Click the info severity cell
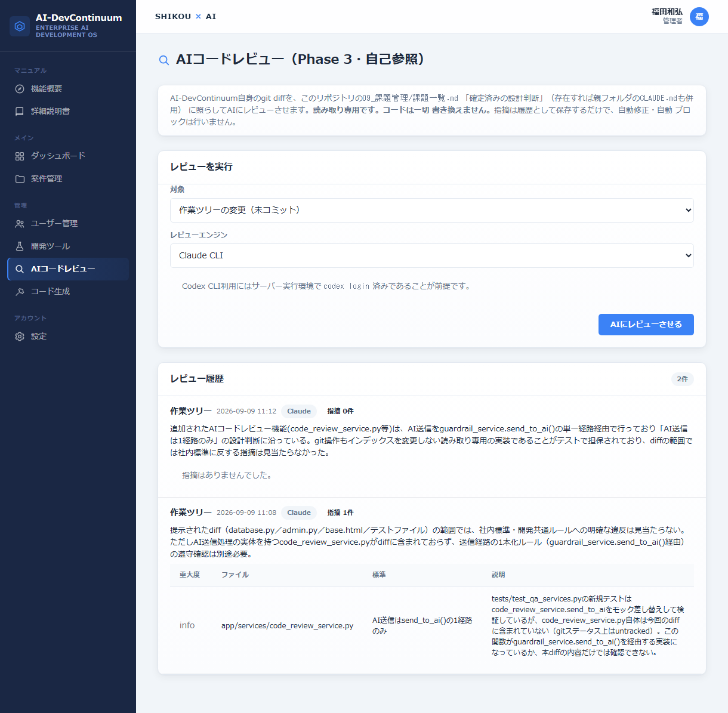 tap(187, 625)
